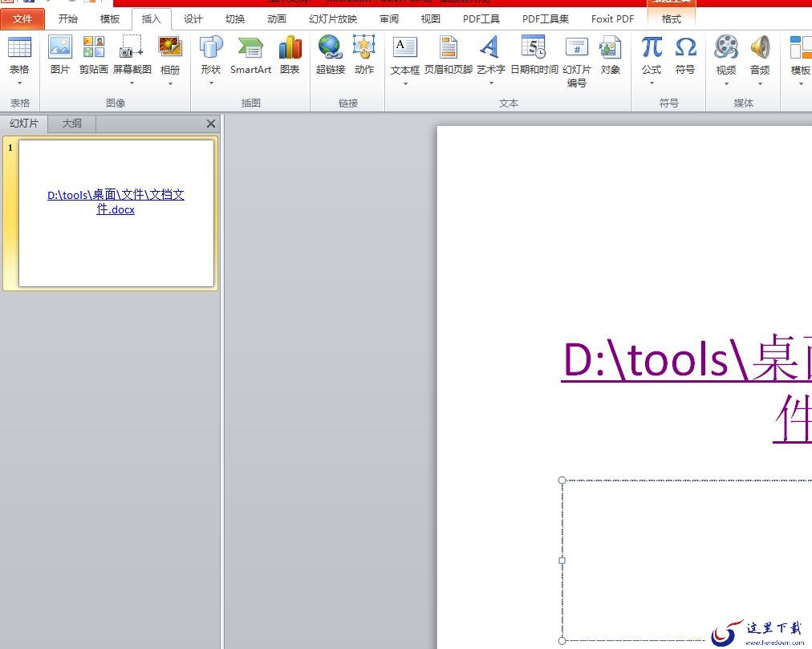Click the 艺术字 WordArt icon
The width and height of the screenshot is (812, 649).
[490, 47]
